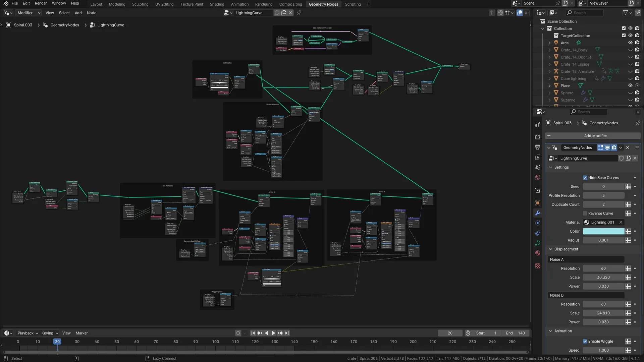Hide the Plane object with its eye toggle
644x362 pixels.
pos(630,85)
